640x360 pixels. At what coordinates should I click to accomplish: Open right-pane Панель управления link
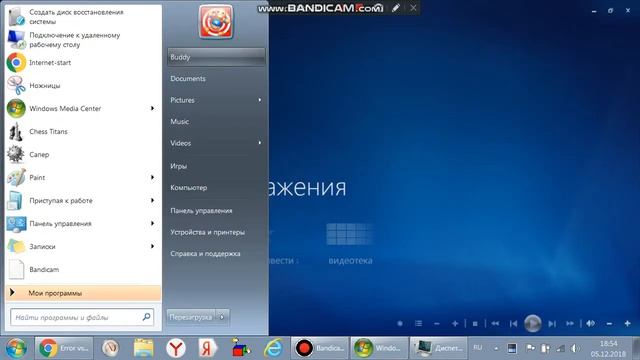[216, 211]
